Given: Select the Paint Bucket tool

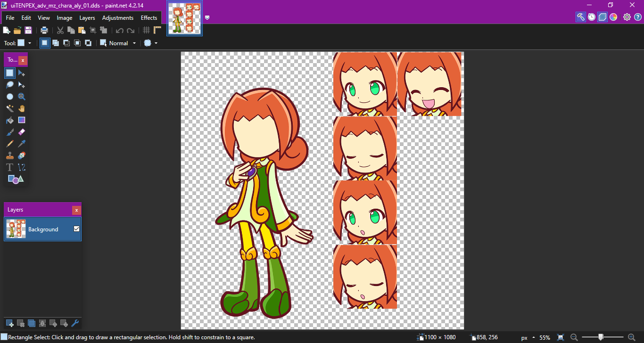Looking at the screenshot, I should (10, 120).
